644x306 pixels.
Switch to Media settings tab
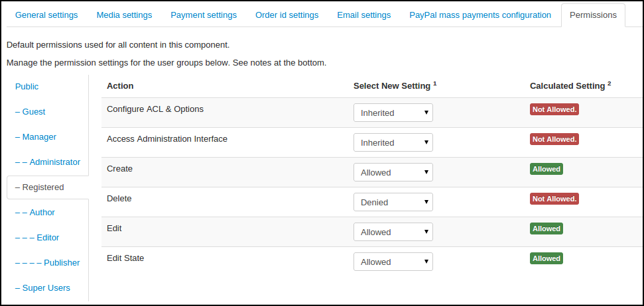[124, 15]
